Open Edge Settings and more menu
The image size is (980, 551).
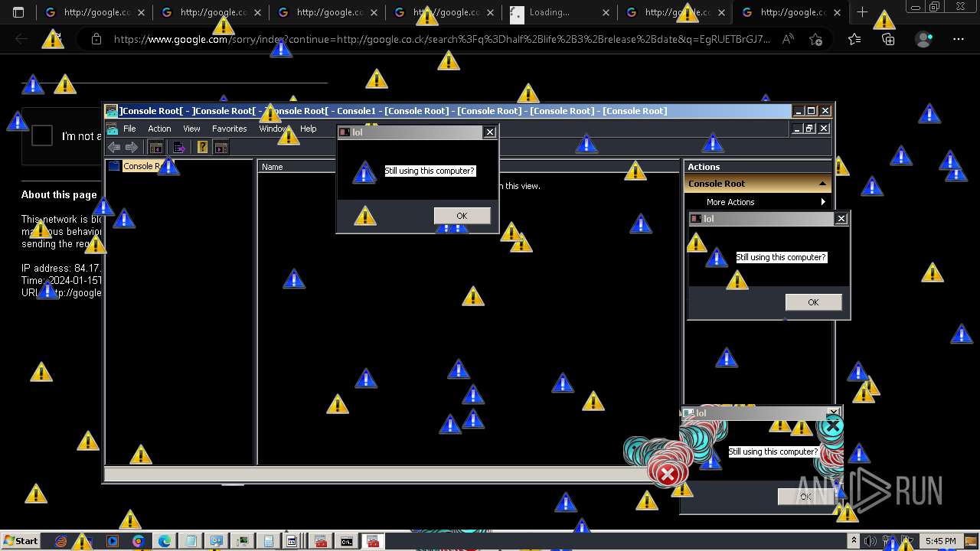[959, 39]
